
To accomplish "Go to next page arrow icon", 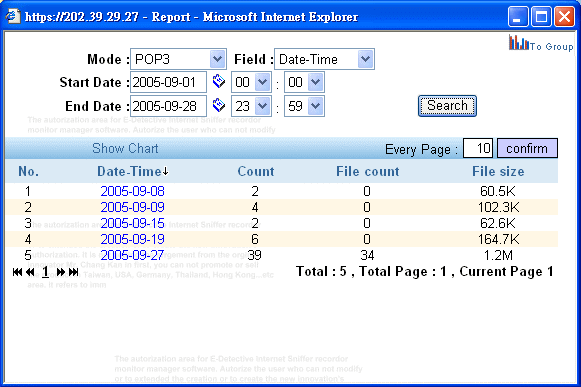I will pyautogui.click(x=61, y=272).
